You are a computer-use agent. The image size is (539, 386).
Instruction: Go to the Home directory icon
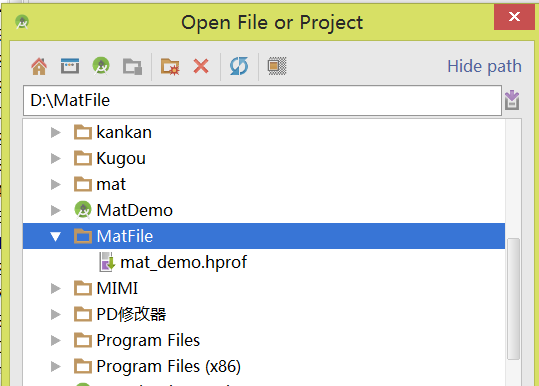pyautogui.click(x=39, y=66)
